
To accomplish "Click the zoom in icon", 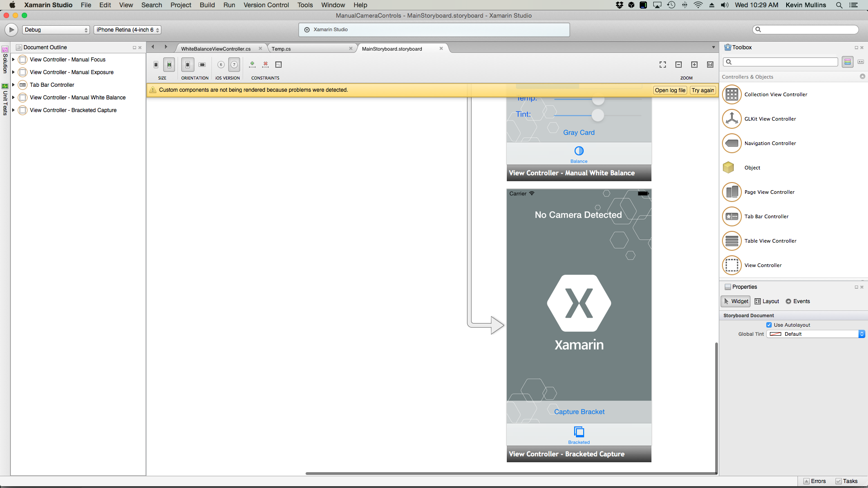I will pos(694,65).
